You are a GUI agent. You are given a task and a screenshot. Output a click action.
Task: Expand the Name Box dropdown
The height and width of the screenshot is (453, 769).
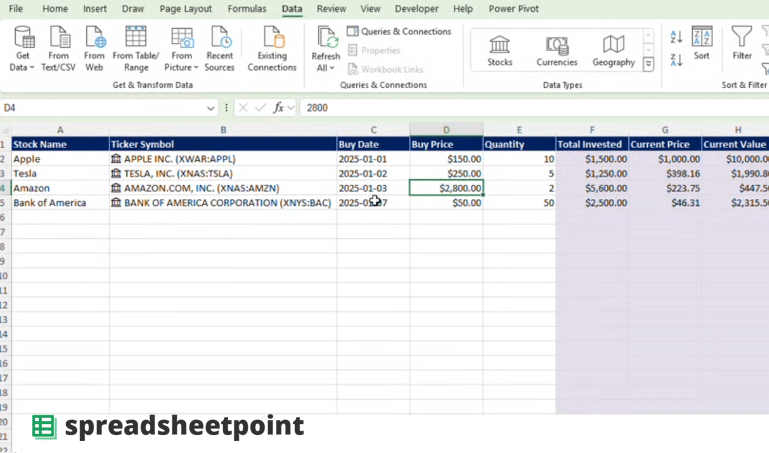click(210, 108)
